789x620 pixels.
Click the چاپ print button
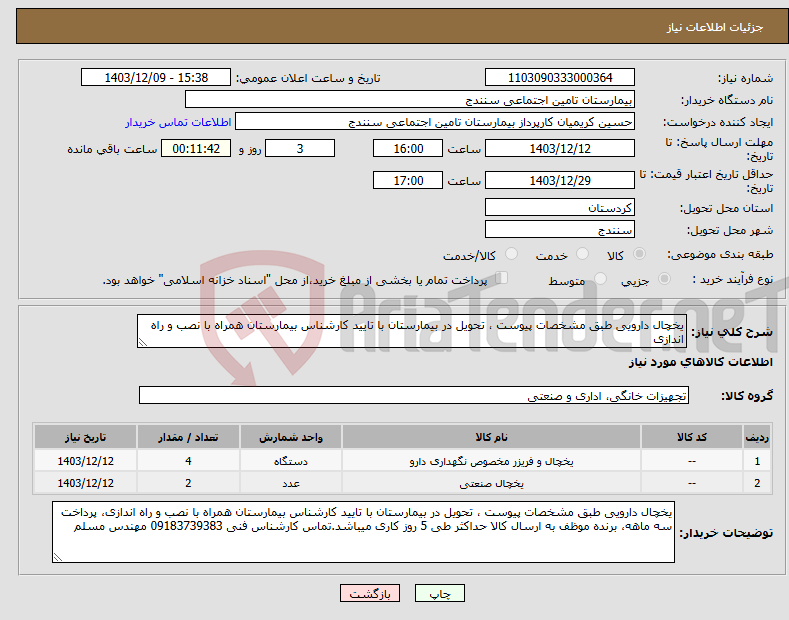tap(440, 593)
